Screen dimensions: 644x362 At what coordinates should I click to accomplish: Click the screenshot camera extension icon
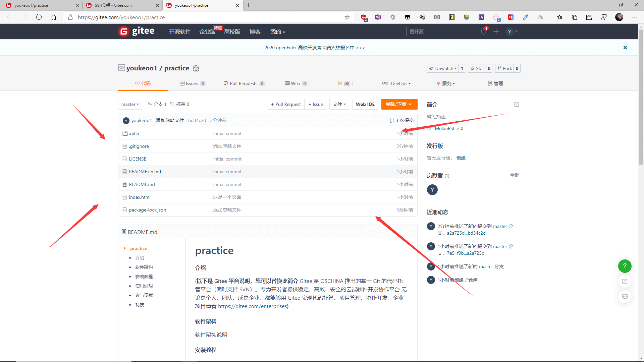point(437,17)
